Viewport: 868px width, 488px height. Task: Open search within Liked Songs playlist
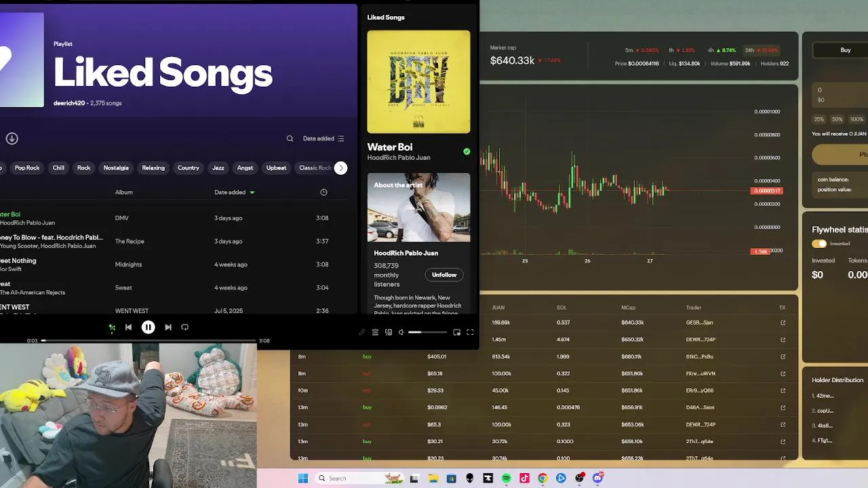pos(290,138)
